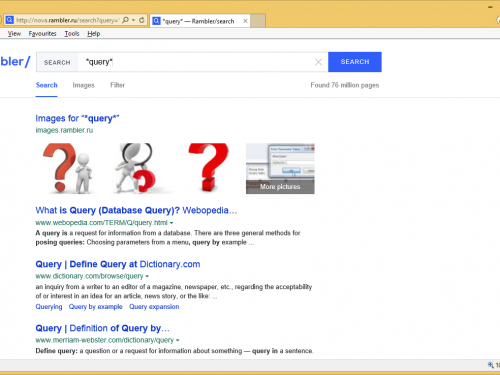This screenshot has width=500, height=375.
Task: Open the Help menu
Action: (94, 34)
